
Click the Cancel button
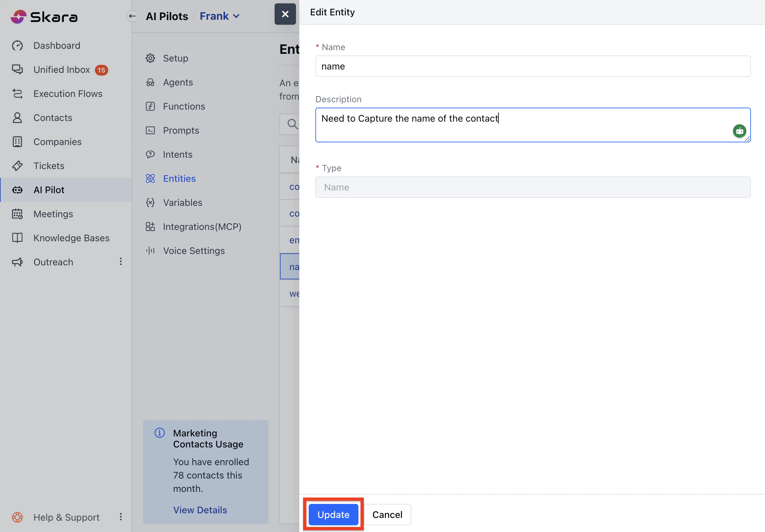(387, 514)
